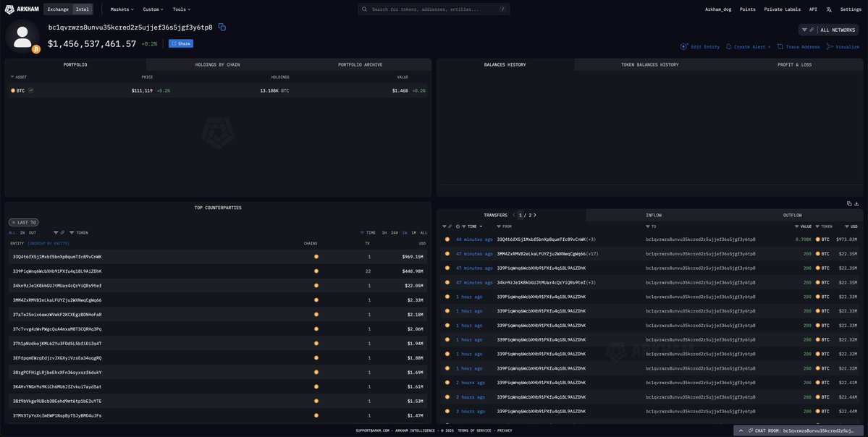The height and width of the screenshot is (437, 868).
Task: Open the All Networks filter dropdown
Action: [837, 30]
